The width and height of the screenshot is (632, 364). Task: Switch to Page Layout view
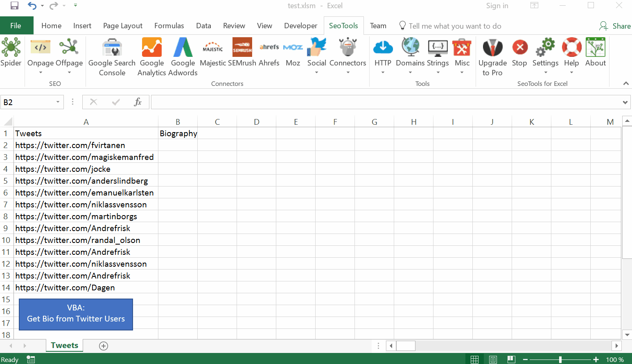pyautogui.click(x=493, y=359)
